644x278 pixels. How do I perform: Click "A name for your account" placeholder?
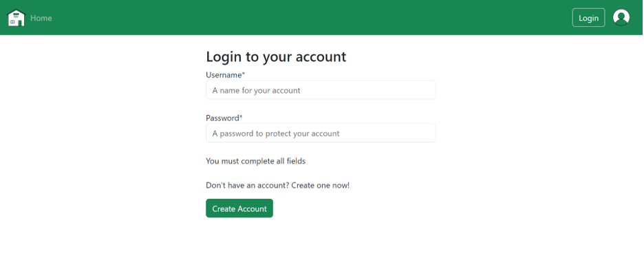(x=256, y=90)
